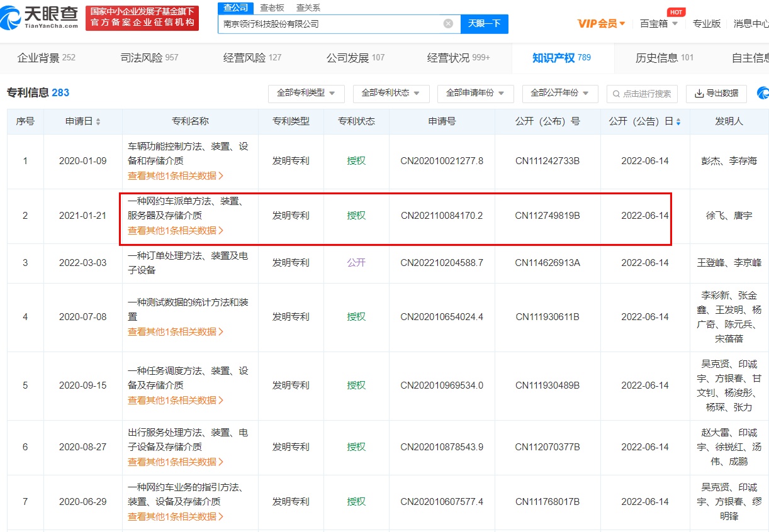The image size is (769, 532).
Task: View related data for 网约车业务的指引方法 patent
Action: coord(176,517)
